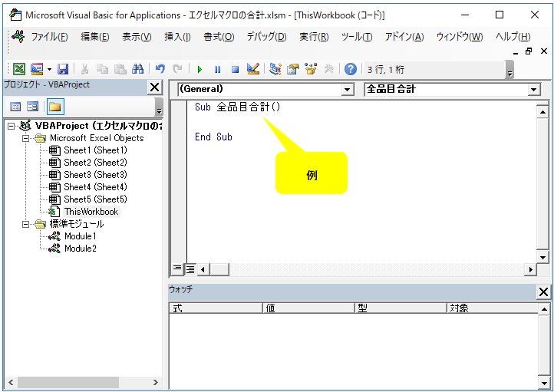Click the Undo arrow icon

click(160, 69)
